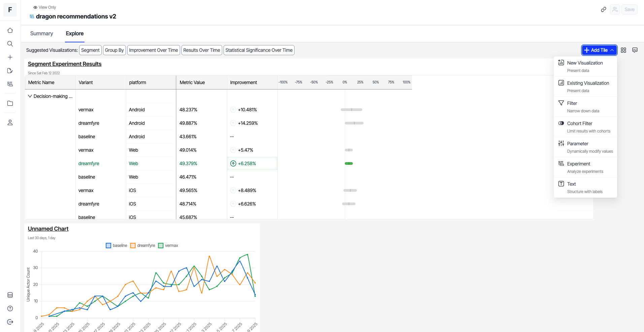Toggle dreamfyre series in chart legend
The height and width of the screenshot is (332, 644).
coord(143,246)
